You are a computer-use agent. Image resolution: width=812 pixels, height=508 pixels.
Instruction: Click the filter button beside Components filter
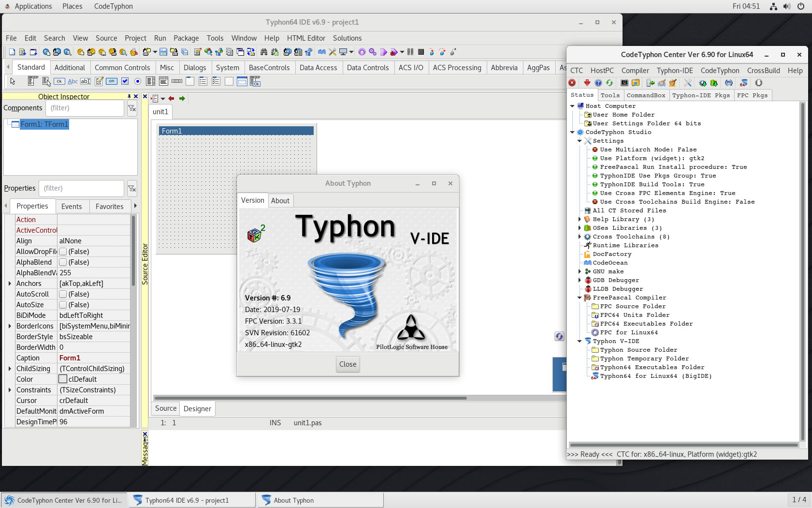pyautogui.click(x=132, y=108)
